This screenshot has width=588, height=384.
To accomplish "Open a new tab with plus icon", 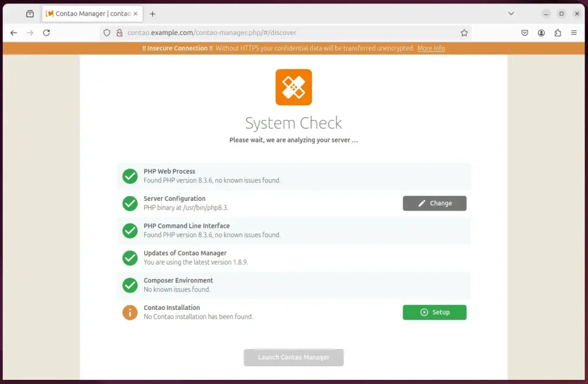I will 152,14.
